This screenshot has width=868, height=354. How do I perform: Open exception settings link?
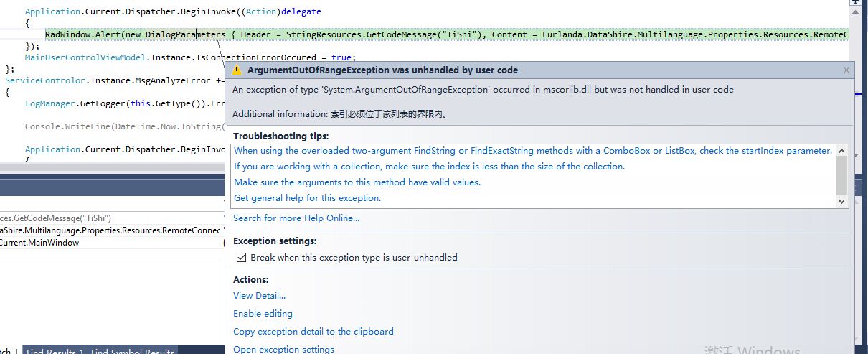tap(283, 350)
